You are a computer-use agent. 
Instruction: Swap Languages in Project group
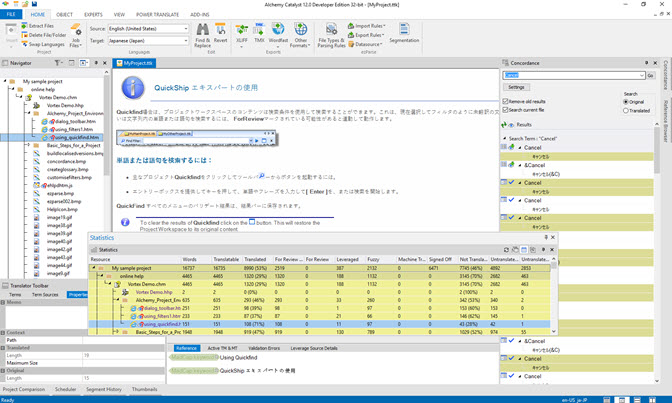[x=43, y=44]
